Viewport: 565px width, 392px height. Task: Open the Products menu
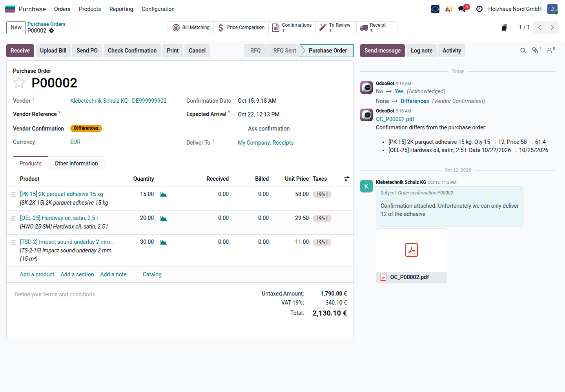tap(90, 9)
